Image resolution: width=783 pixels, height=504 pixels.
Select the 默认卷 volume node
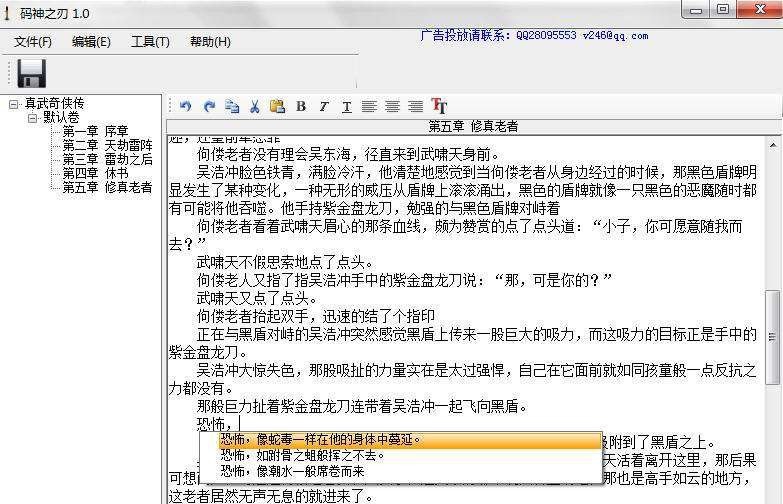(x=61, y=117)
